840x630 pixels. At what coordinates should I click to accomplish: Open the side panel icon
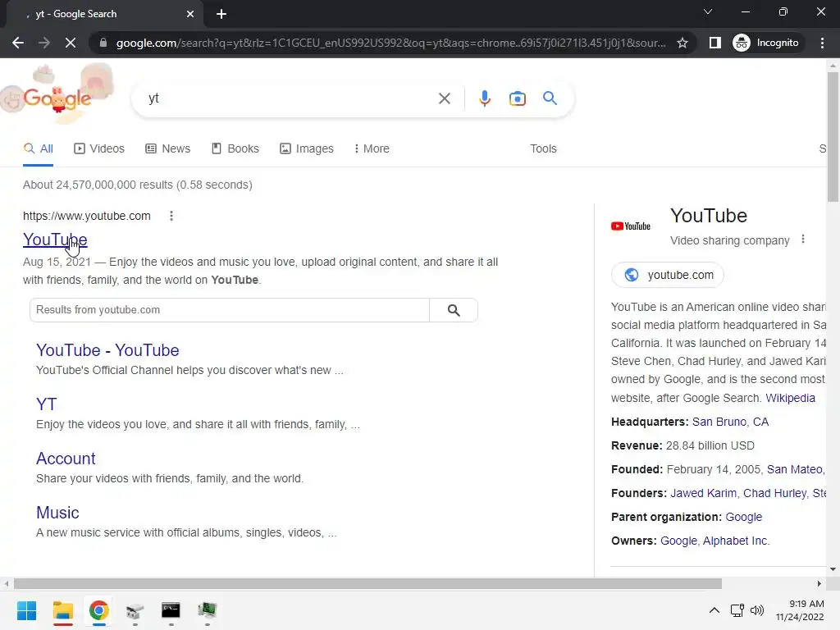point(714,43)
